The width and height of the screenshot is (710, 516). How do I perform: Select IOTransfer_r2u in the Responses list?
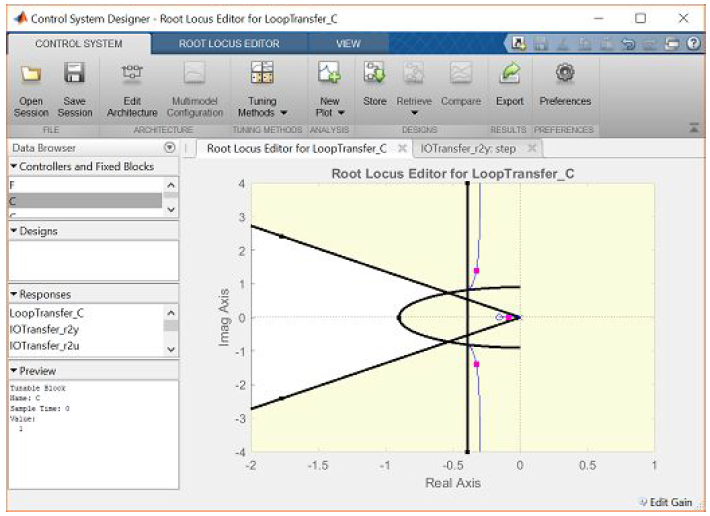[48, 346]
